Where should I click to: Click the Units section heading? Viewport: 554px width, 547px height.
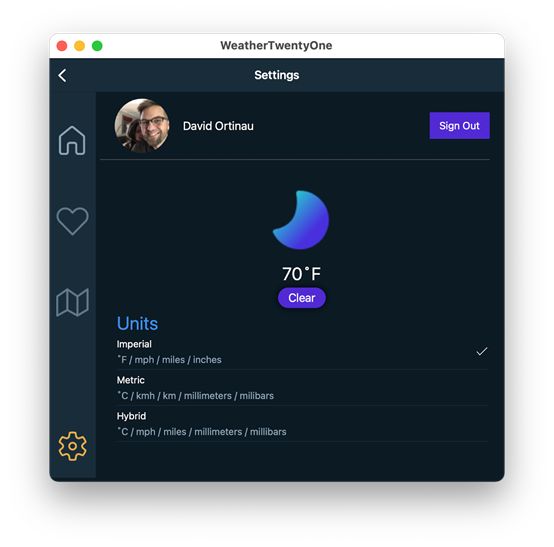point(137,323)
